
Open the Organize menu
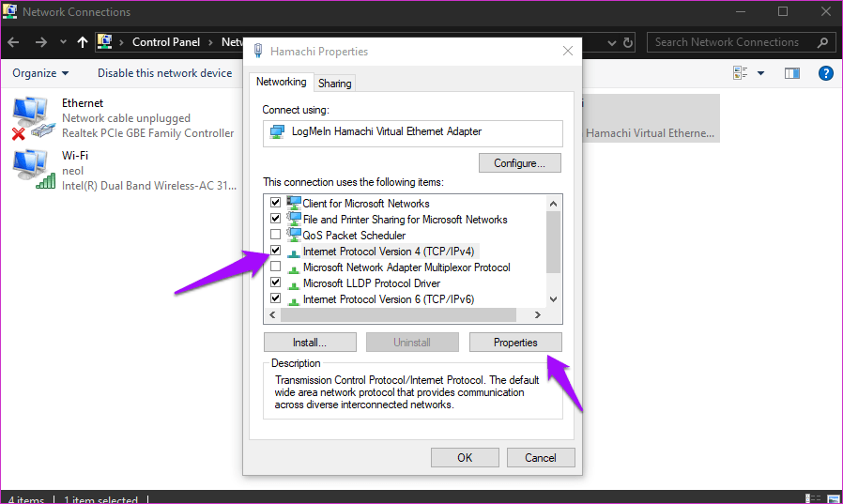[x=40, y=73]
